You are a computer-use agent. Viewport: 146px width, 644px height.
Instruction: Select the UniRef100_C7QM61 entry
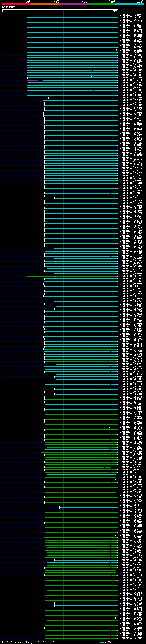point(131,291)
